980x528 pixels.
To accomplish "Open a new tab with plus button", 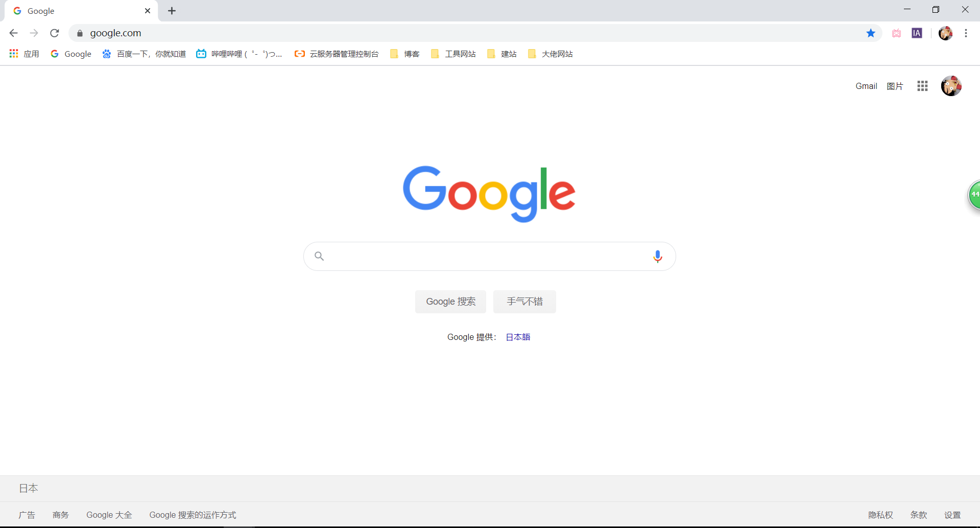I will point(172,11).
